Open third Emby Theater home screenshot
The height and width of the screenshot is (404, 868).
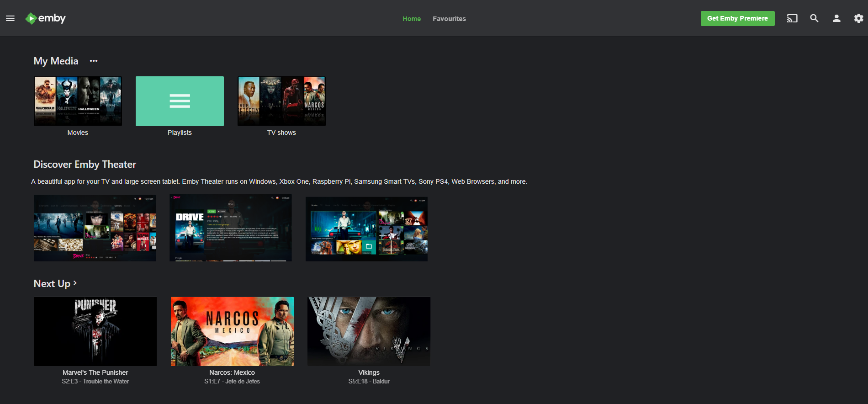[366, 229]
